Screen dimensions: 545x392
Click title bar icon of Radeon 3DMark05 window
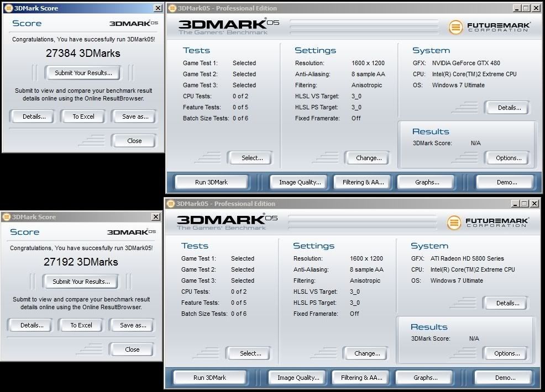(x=170, y=204)
